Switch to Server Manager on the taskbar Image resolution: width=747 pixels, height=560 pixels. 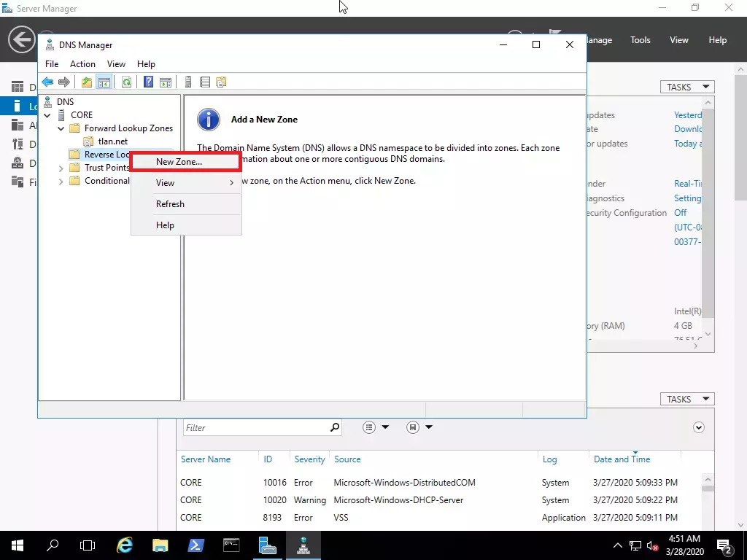coord(267,545)
